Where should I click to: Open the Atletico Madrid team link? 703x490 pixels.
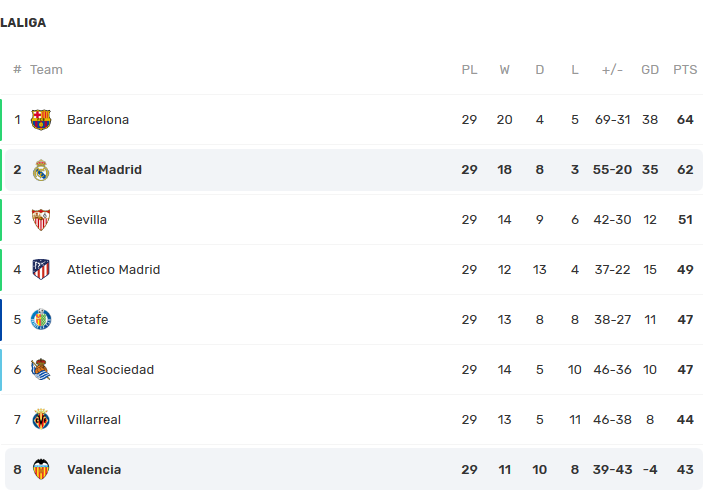pos(113,270)
